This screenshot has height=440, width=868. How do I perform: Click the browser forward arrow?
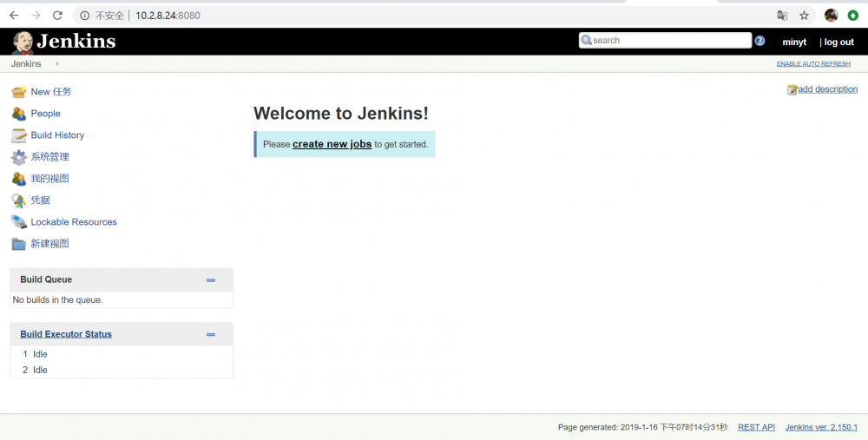tap(36, 16)
